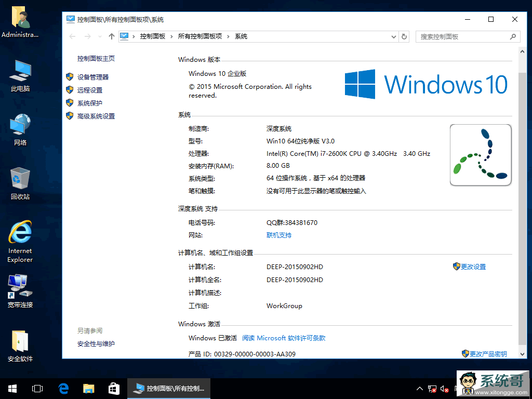This screenshot has height=399, width=532.
Task: Select the 回收站 recycle bin icon
Action: (x=20, y=183)
